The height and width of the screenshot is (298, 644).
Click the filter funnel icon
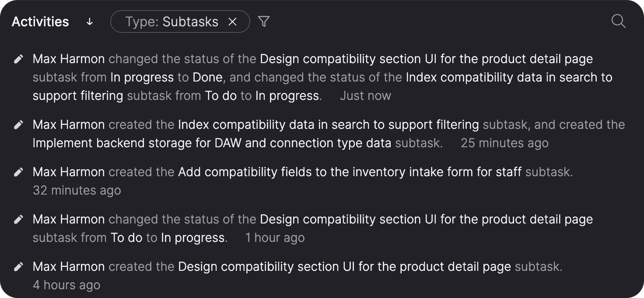coord(263,21)
